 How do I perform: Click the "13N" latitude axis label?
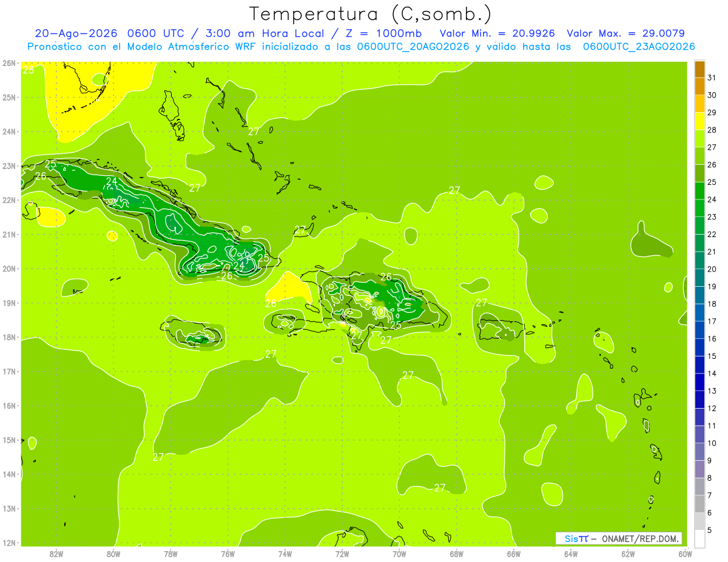click(x=9, y=508)
